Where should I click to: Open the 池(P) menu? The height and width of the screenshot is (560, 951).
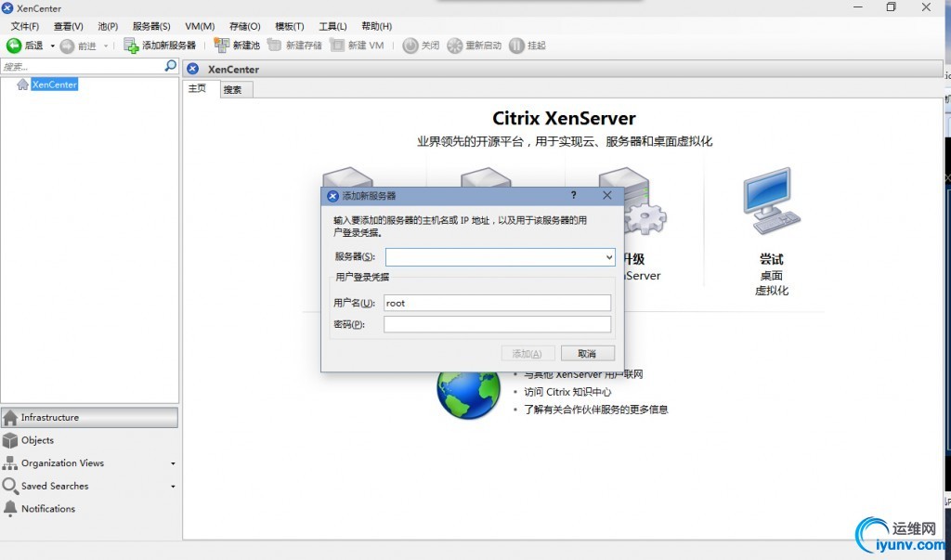tap(108, 26)
